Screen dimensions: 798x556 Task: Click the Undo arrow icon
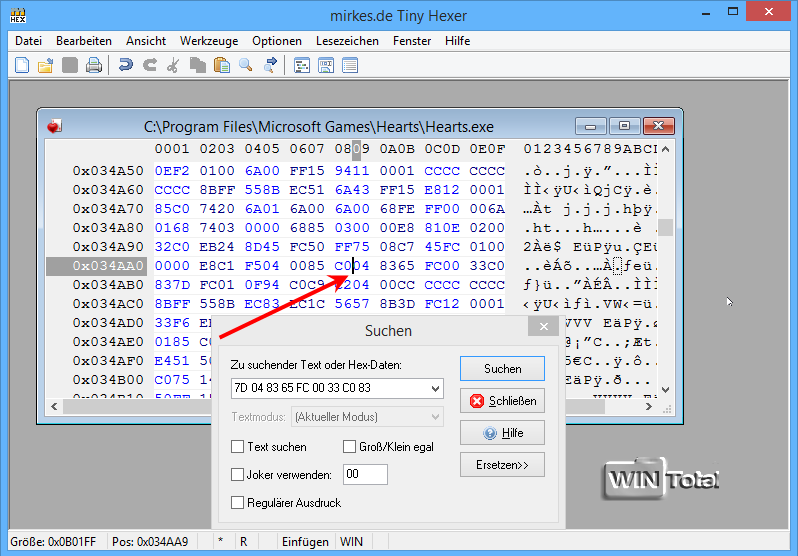125,65
